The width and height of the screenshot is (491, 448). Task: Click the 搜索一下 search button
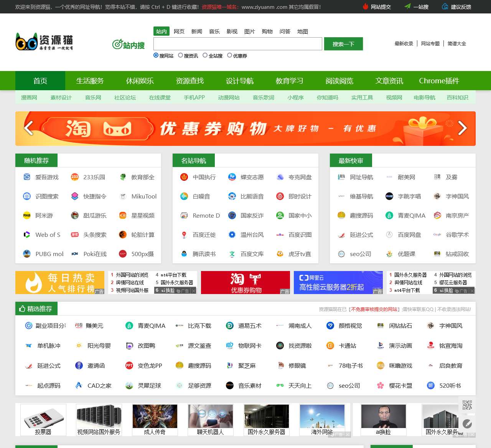343,44
